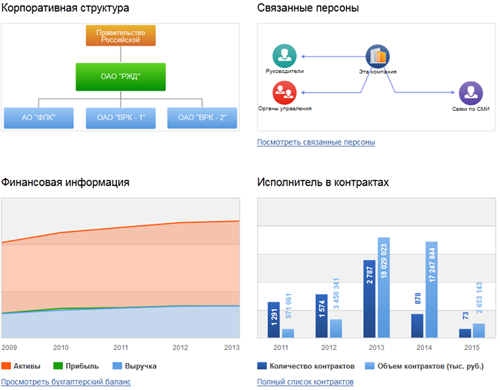Open the АО "ФПК" subsidiary box
The height and width of the screenshot is (390, 500).
click(39, 118)
